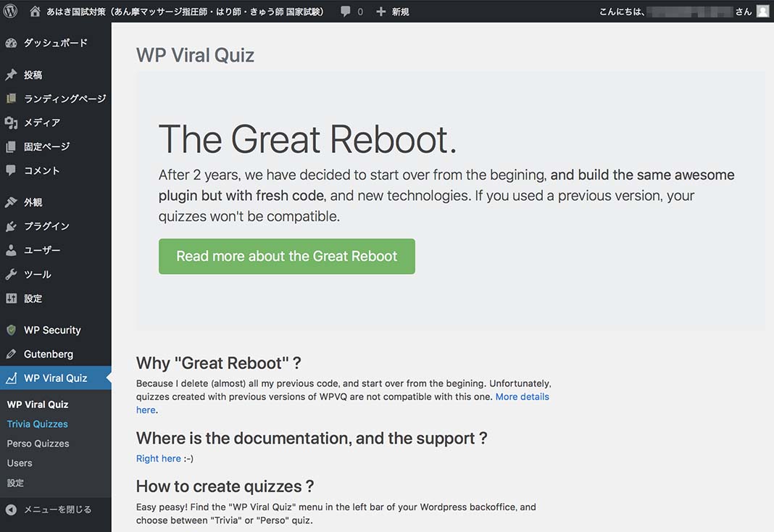774x532 pixels.
Task: Open the Users submenu under WP Viral Quiz
Action: coord(20,463)
